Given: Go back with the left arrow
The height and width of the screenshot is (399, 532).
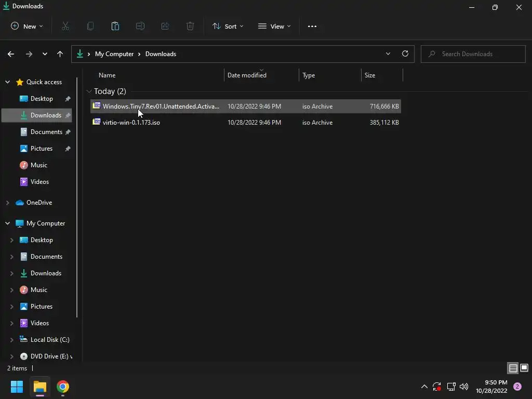Looking at the screenshot, I should 11,54.
